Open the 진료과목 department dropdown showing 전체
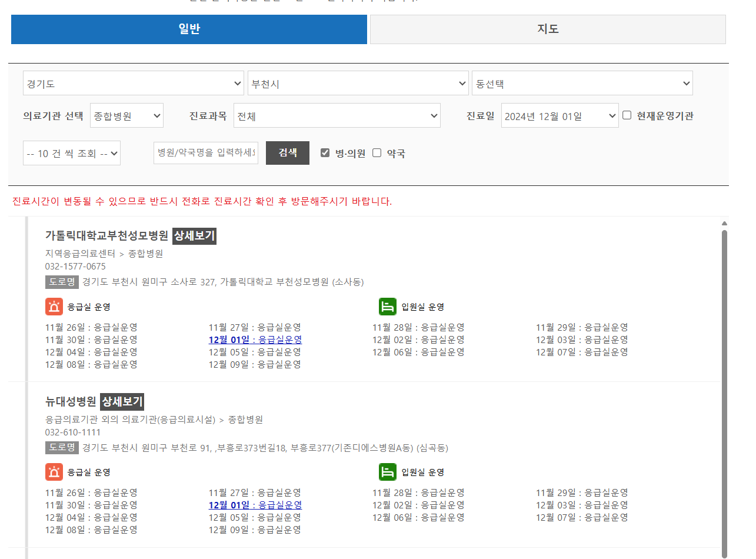756x559 pixels. pos(337,115)
